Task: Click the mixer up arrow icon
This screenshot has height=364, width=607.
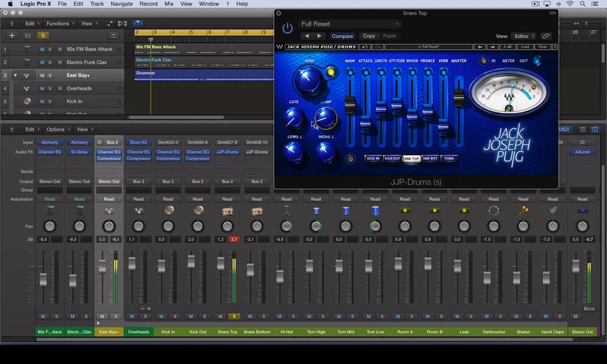Action: pos(12,130)
